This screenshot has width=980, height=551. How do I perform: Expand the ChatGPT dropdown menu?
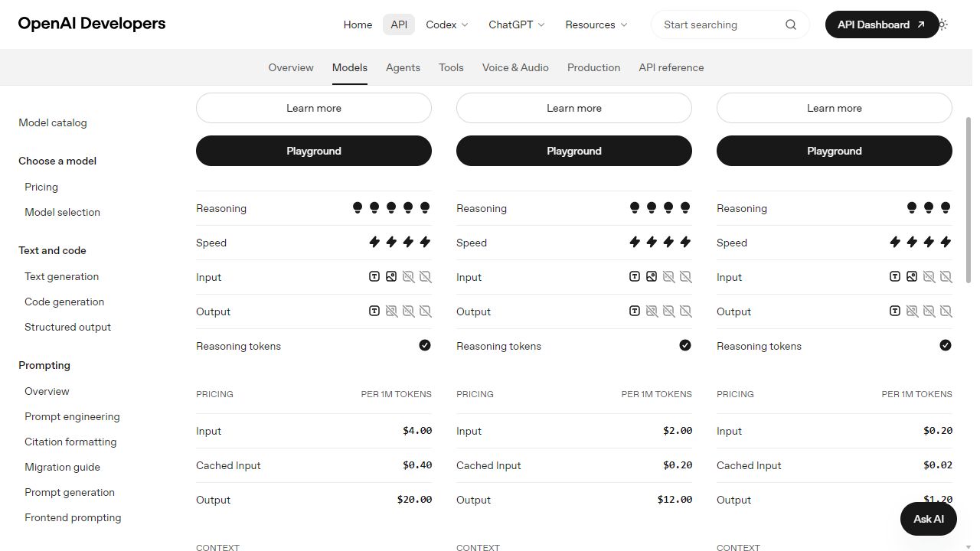[517, 24]
